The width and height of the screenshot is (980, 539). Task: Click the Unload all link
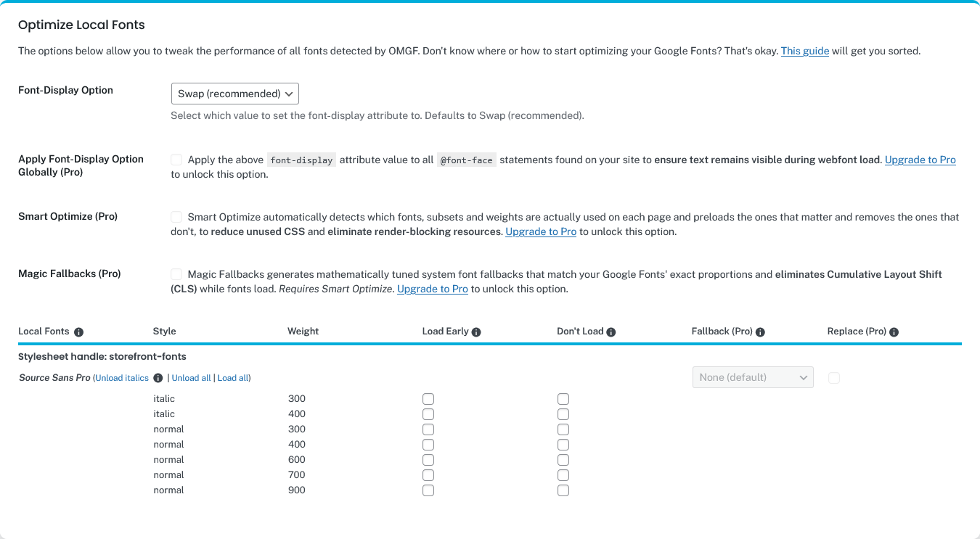click(191, 378)
